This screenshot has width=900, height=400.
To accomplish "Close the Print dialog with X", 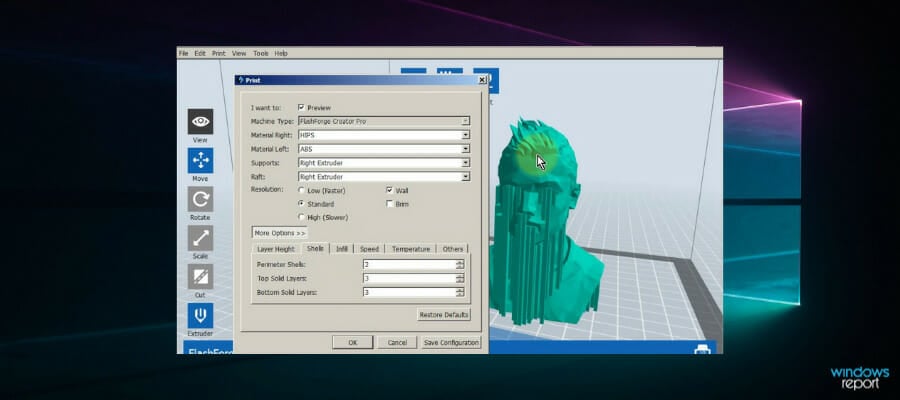I will (482, 80).
